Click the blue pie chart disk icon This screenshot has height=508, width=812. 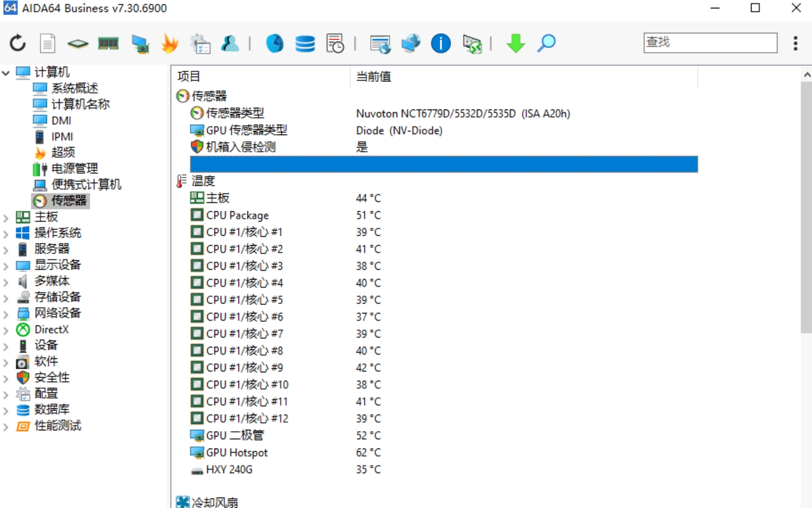274,43
